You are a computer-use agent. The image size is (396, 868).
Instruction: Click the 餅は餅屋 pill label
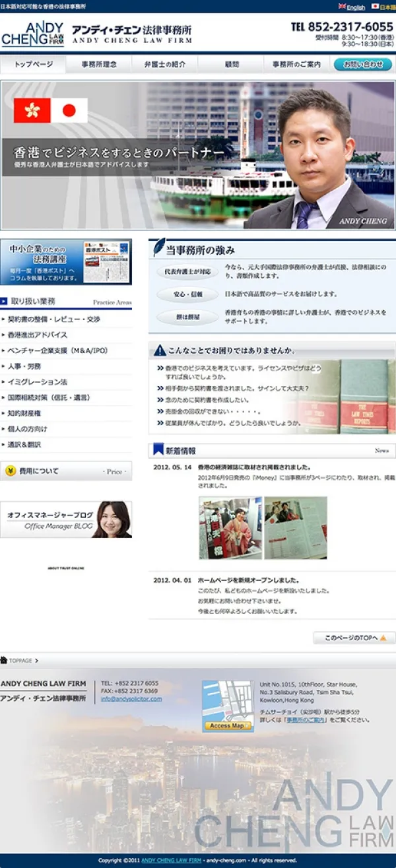[187, 316]
